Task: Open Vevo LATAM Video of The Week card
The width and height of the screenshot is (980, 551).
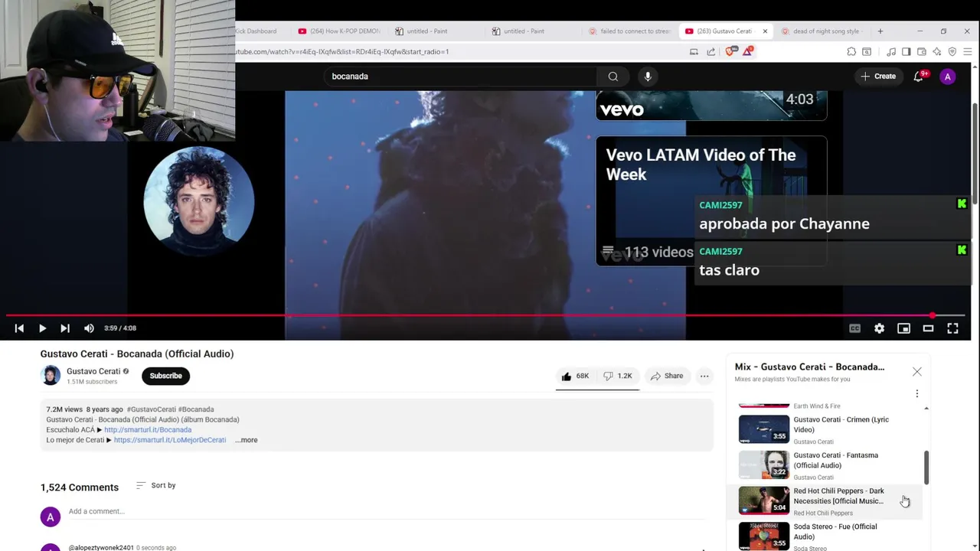Action: click(x=711, y=201)
